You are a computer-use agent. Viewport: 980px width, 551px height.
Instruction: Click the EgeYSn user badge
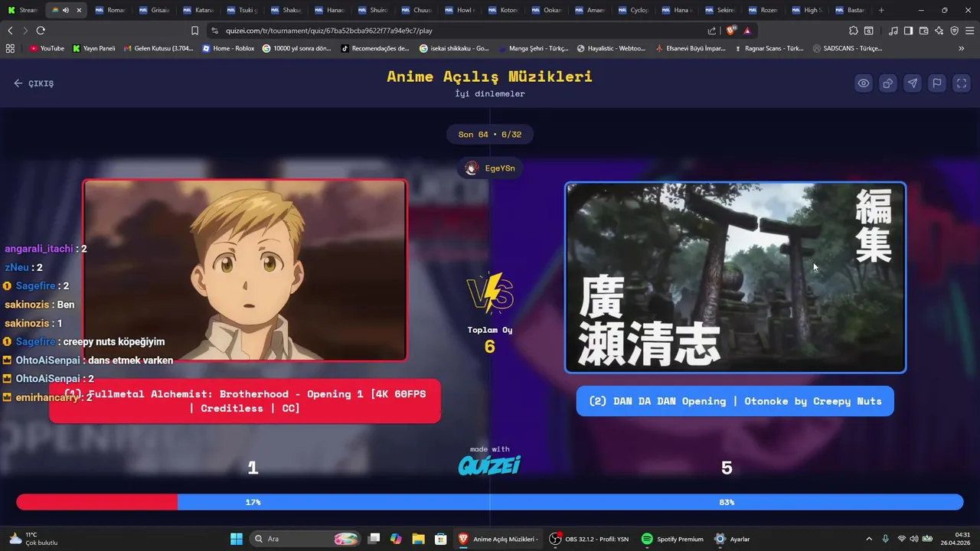click(x=490, y=168)
